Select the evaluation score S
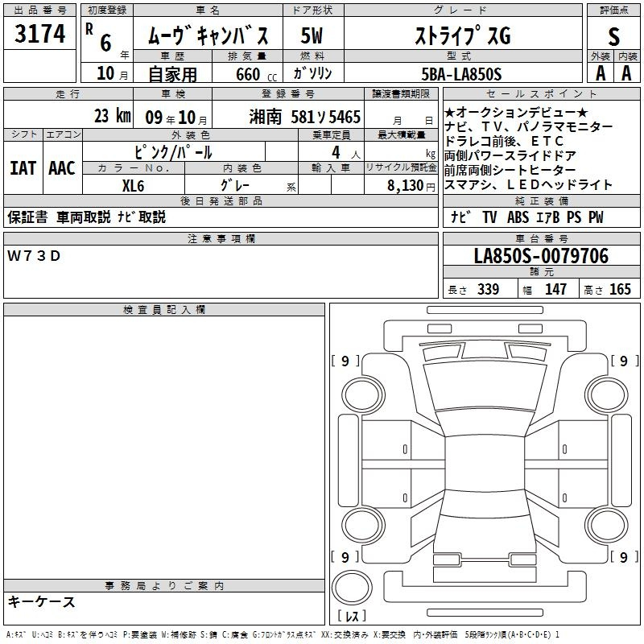Image resolution: width=644 pixels, height=644 pixels. tap(613, 35)
